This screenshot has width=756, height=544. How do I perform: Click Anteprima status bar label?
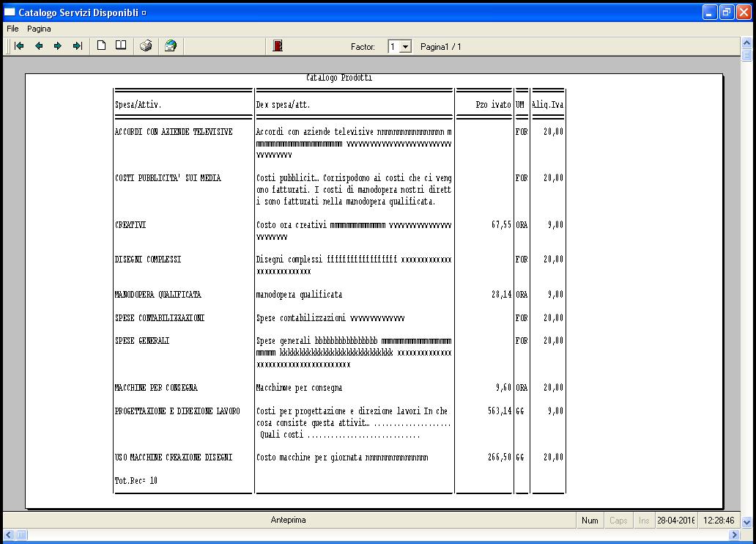tap(288, 520)
